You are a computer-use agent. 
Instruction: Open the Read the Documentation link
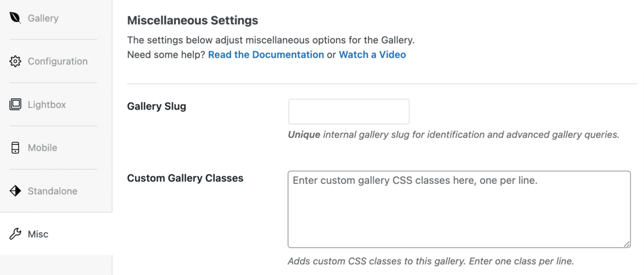(x=266, y=55)
